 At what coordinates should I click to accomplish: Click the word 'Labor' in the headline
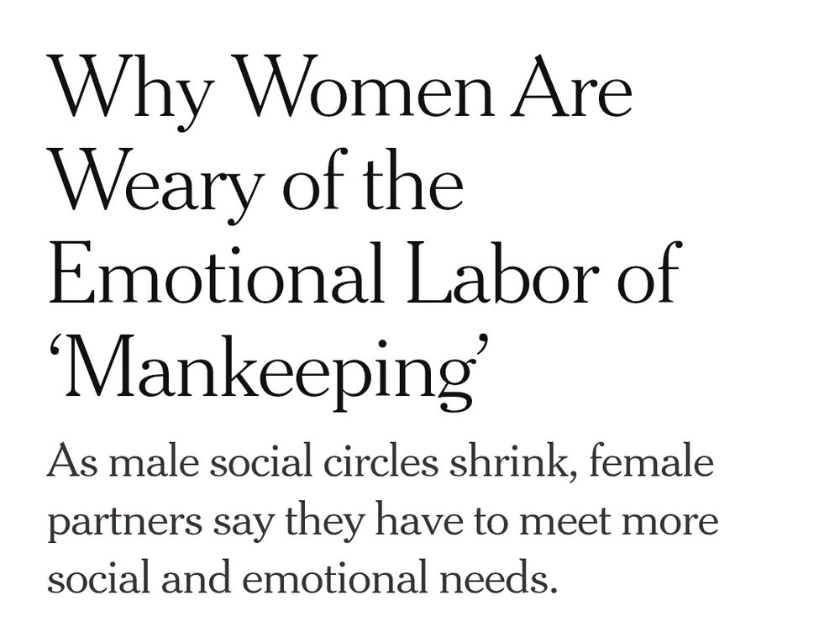point(503,273)
